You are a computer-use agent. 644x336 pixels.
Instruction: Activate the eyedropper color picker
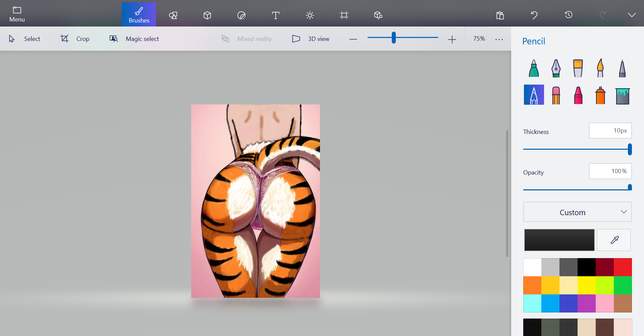coord(614,240)
